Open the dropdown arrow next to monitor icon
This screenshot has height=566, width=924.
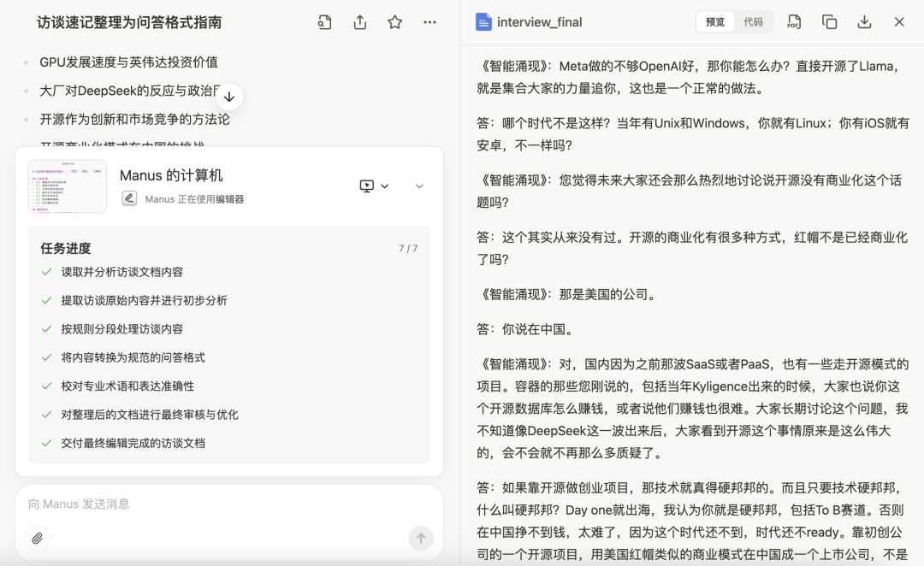[385, 186]
